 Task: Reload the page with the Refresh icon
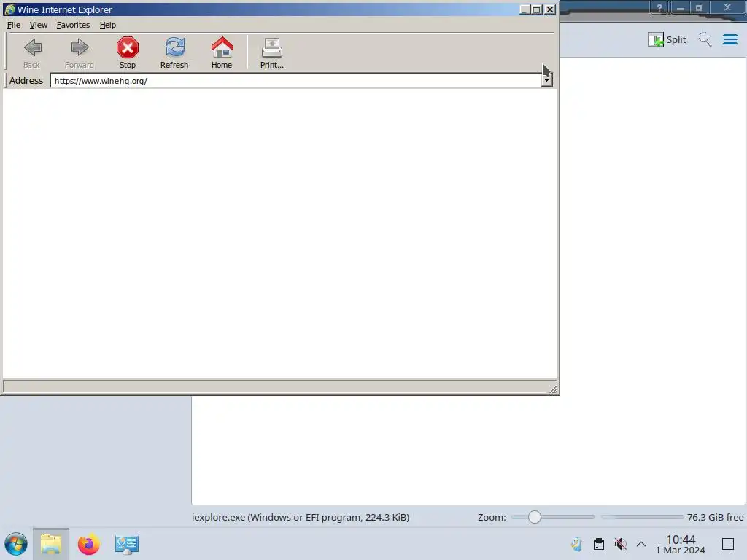pos(174,47)
